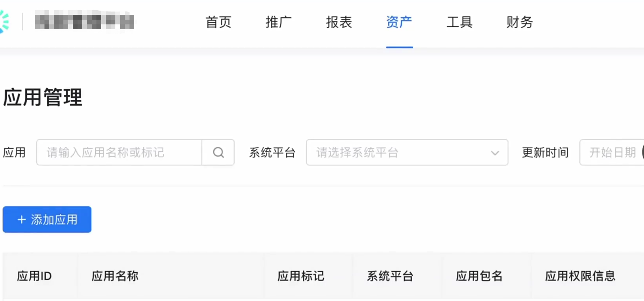Switch to the 推广 tab

278,22
